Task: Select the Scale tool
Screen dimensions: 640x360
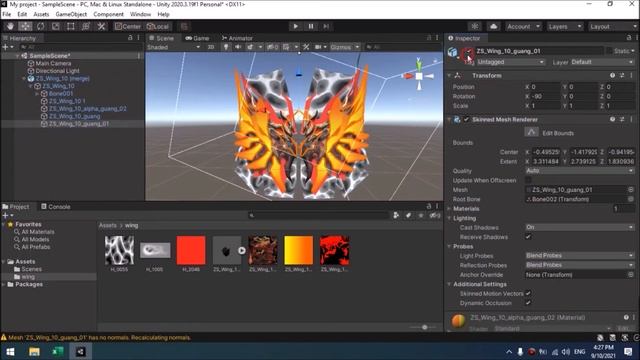Action: 56,27
